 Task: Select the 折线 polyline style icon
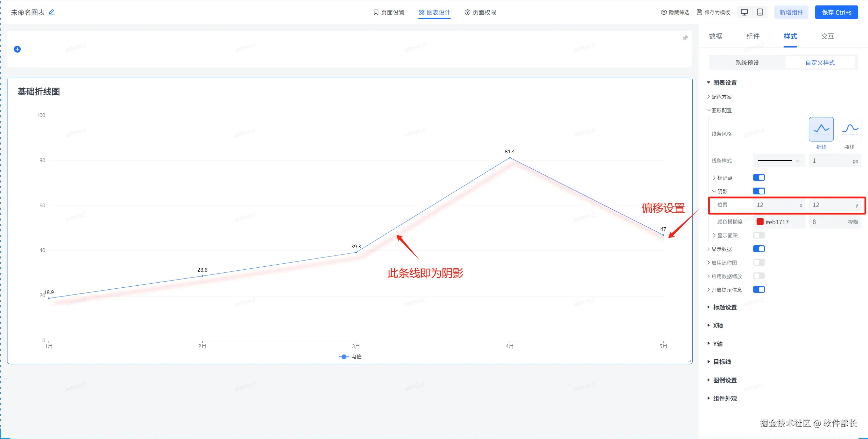pos(821,129)
